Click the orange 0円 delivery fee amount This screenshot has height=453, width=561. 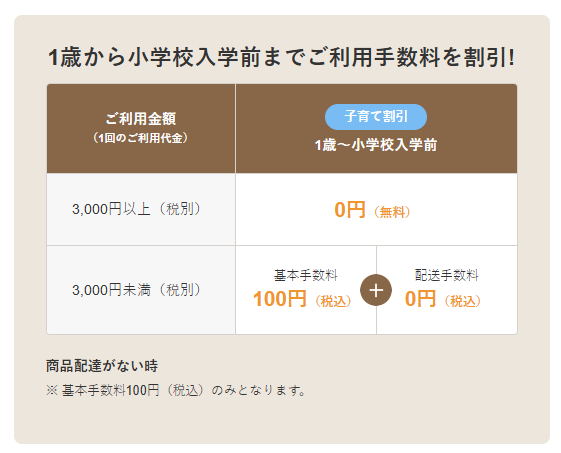click(420, 299)
